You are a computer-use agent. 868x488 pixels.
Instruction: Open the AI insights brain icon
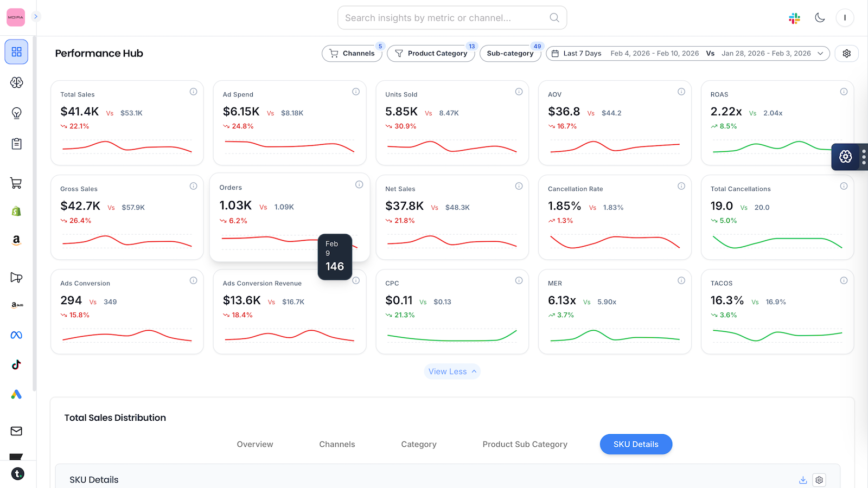point(16,82)
